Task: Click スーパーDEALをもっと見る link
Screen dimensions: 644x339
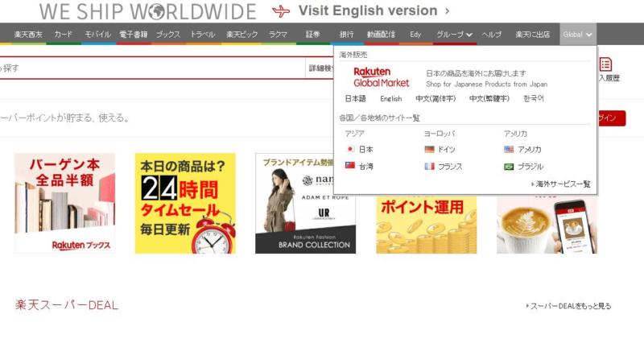Action: [569, 306]
